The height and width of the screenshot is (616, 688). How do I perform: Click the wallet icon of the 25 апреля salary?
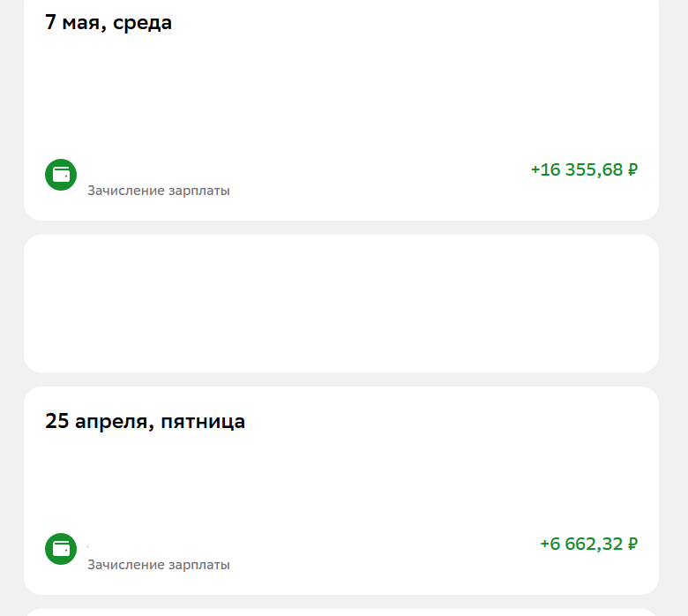pyautogui.click(x=61, y=549)
